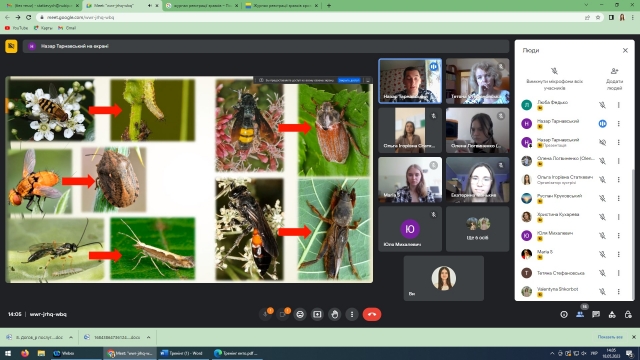640x360 pixels.
Task: Bookmark this page with the star icon
Action: coord(598,18)
